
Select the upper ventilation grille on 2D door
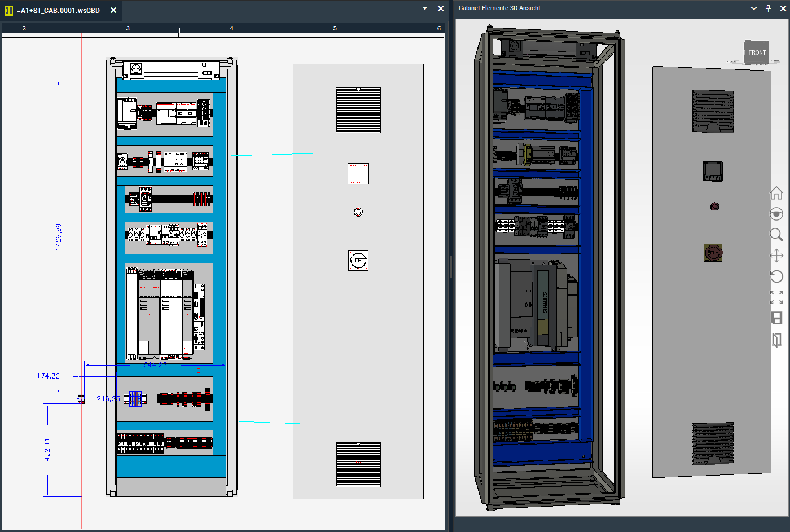point(358,110)
